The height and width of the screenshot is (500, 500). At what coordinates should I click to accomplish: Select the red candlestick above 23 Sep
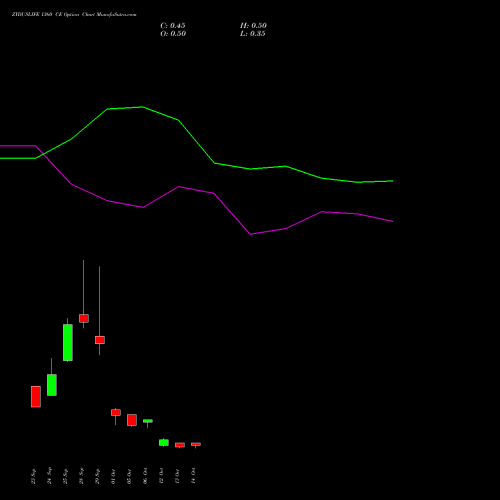click(x=36, y=397)
